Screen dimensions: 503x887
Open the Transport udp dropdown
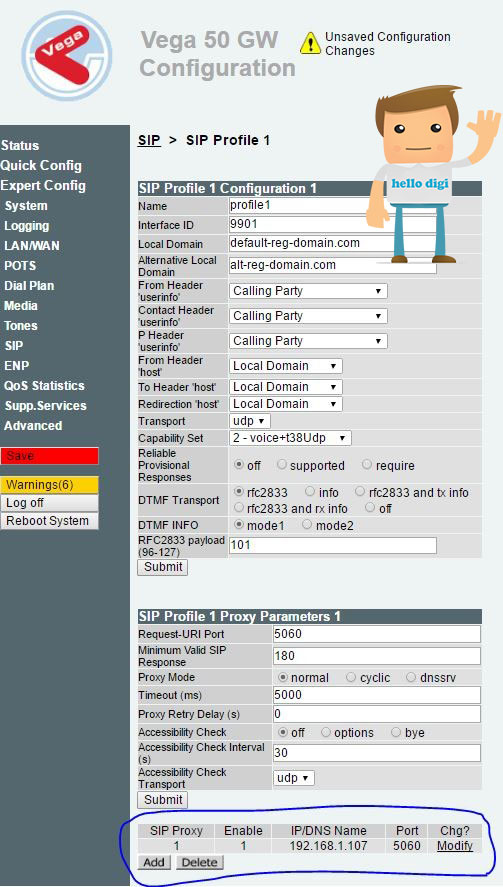(x=250, y=421)
